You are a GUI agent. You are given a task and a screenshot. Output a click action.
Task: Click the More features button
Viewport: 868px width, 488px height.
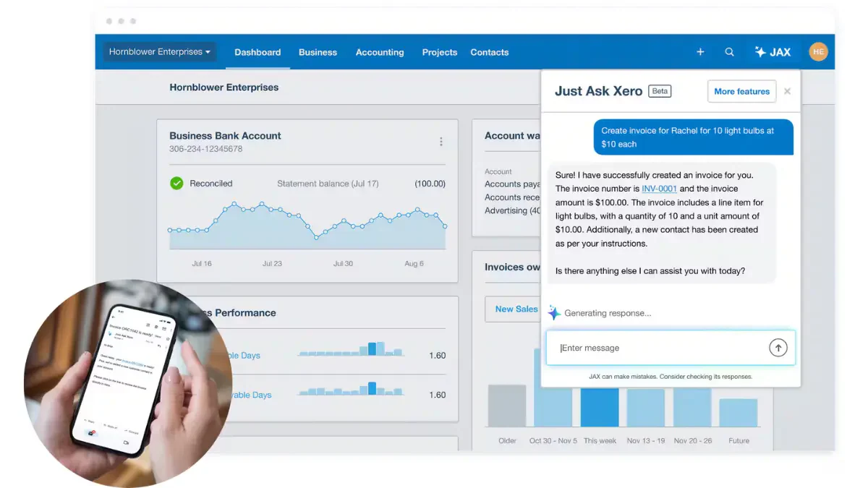(x=741, y=91)
